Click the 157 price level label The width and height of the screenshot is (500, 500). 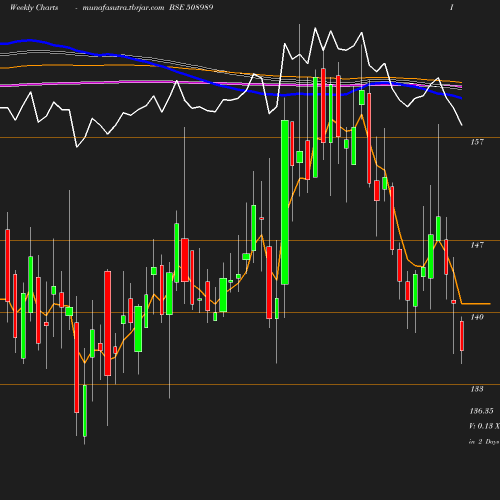pos(477,142)
